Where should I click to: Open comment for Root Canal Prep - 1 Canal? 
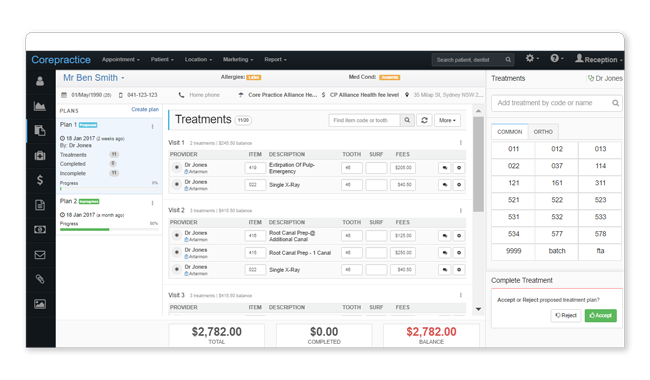(445, 253)
